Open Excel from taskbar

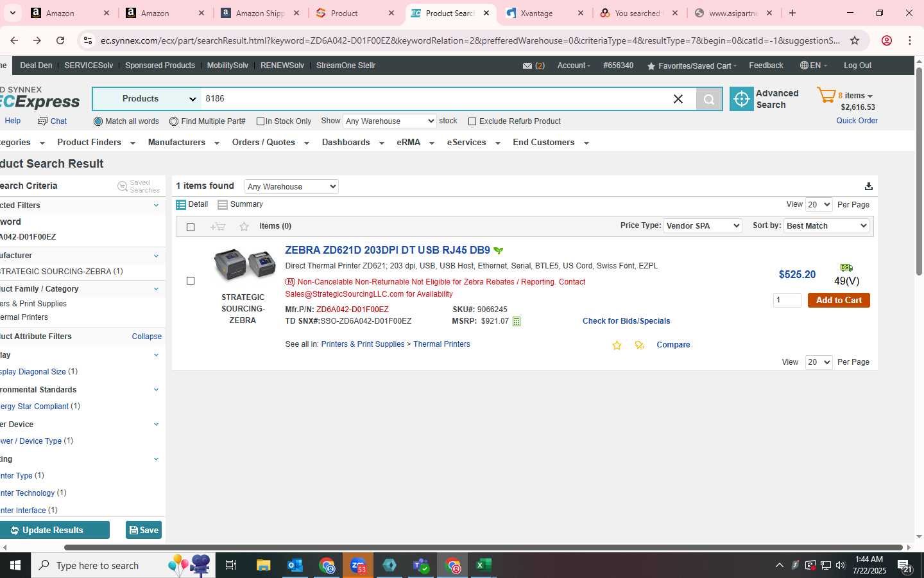[484, 565]
